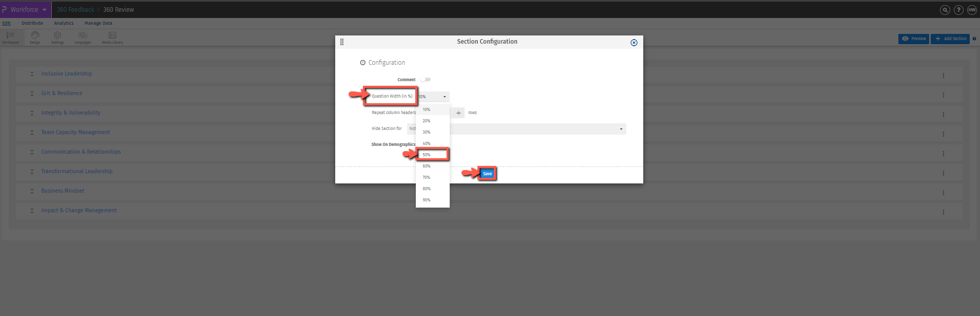Click the Configuration heading in dialog
The height and width of the screenshot is (316, 980).
387,63
